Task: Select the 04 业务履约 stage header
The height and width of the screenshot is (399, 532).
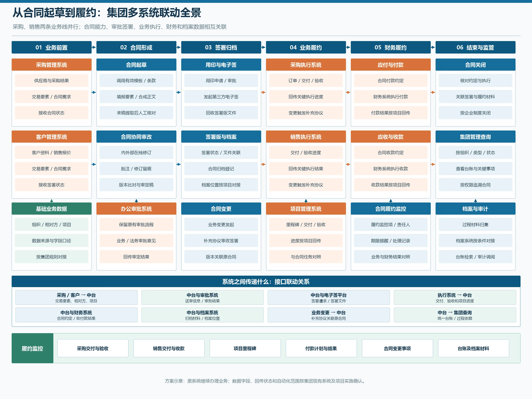Action: tap(306, 47)
